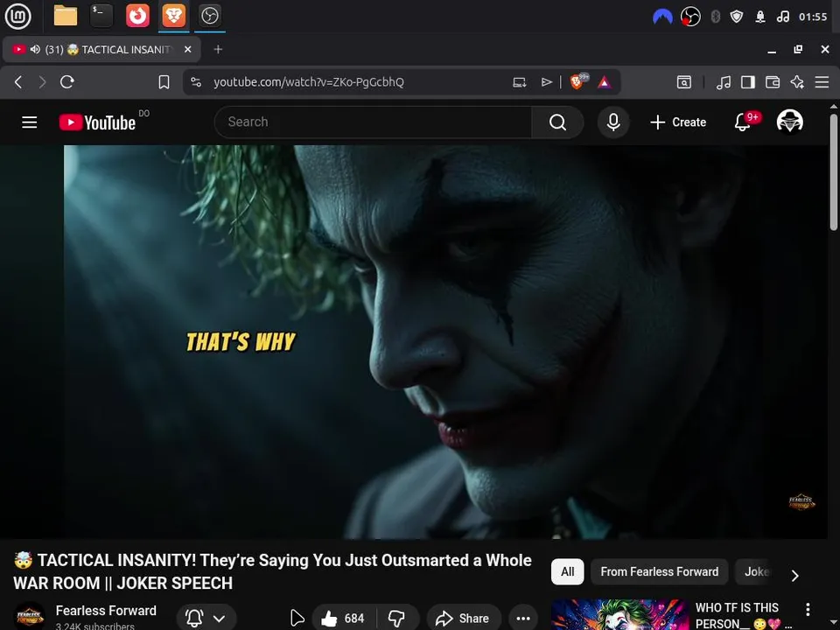
Task: Bookmark this page
Action: (164, 82)
